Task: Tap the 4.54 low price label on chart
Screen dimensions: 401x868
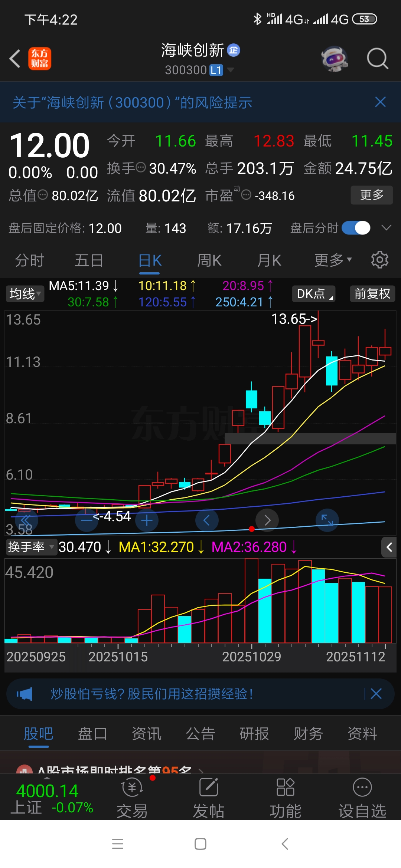Action: (x=112, y=516)
